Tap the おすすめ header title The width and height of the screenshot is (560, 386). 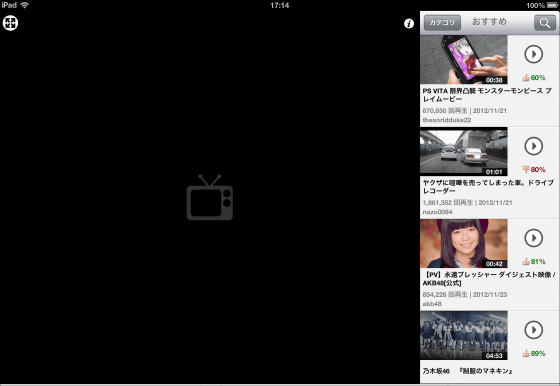click(x=489, y=22)
